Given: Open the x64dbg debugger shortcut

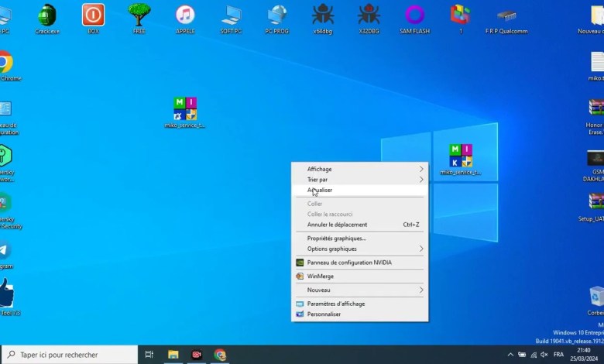Looking at the screenshot, I should tap(323, 15).
